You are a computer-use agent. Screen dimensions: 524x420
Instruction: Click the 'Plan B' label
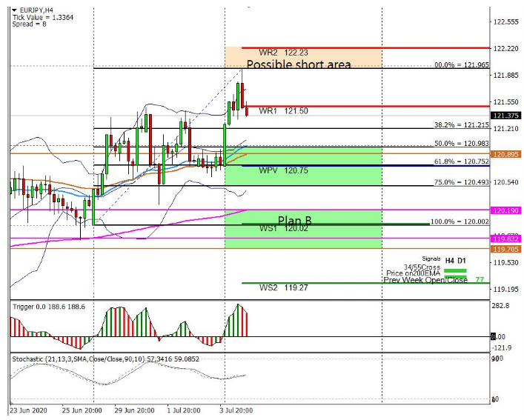tap(294, 220)
